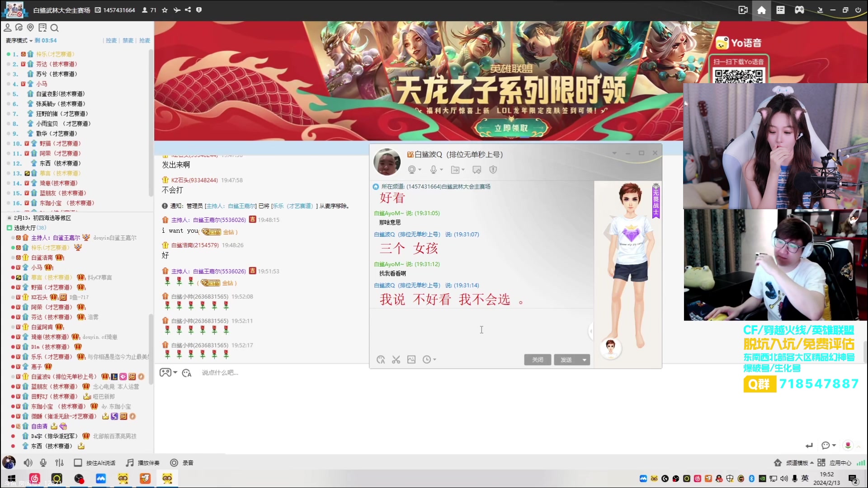Select 主持人: 白鲨王嘉尔 in channel user list
868x488 pixels.
(56, 238)
